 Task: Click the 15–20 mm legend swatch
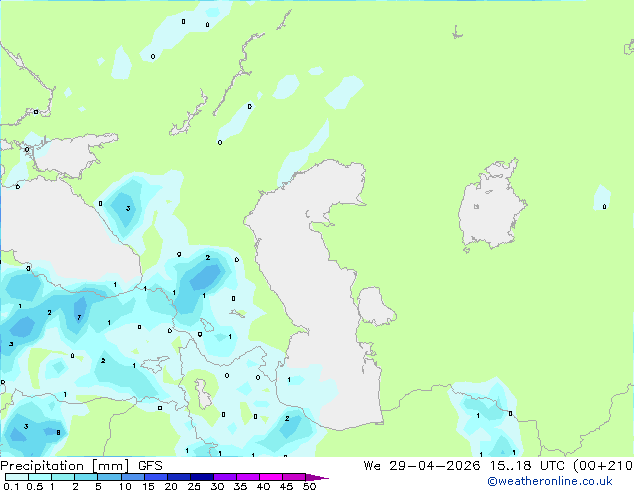(155, 477)
